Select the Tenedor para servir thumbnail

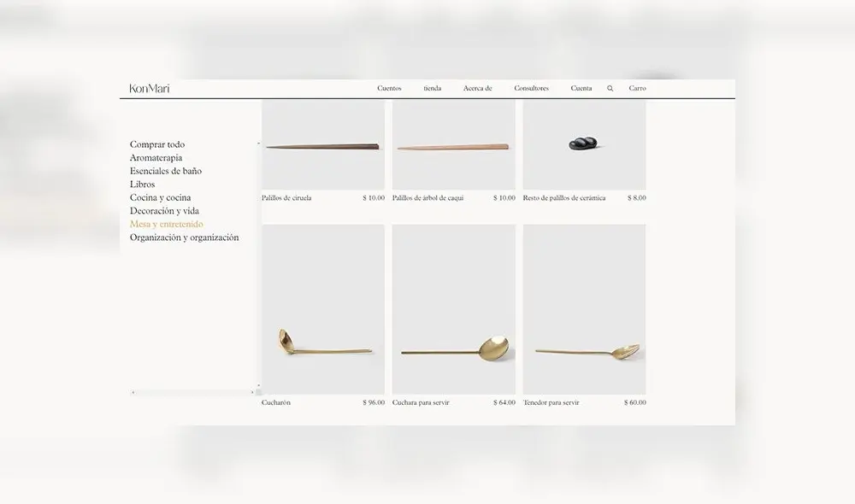[x=584, y=309]
